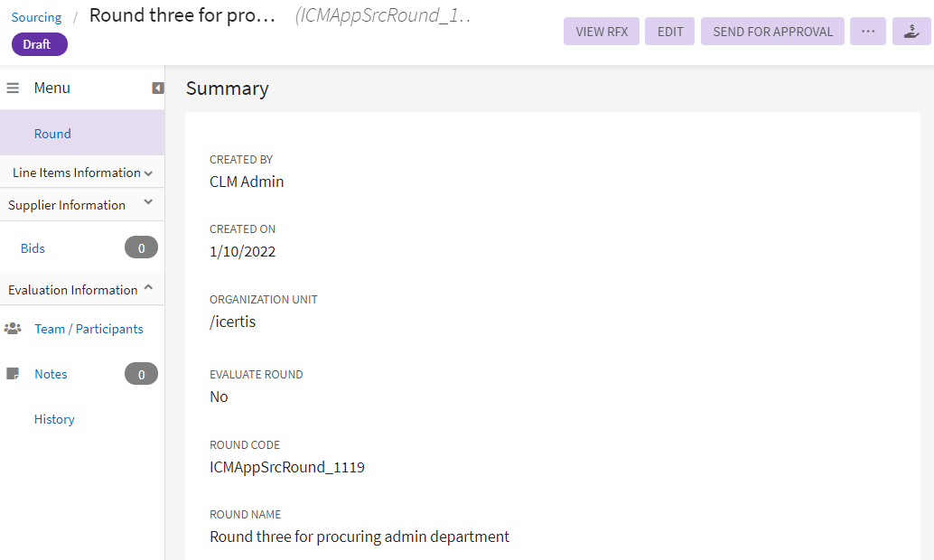Click the hamburger menu icon
This screenshot has width=934, height=560.
13,88
